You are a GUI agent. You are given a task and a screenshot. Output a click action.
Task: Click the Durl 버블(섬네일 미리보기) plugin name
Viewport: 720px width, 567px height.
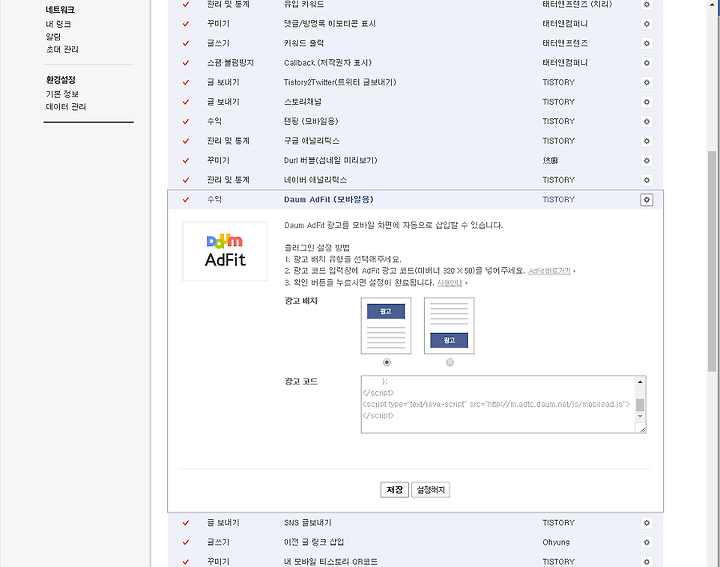click(331, 160)
